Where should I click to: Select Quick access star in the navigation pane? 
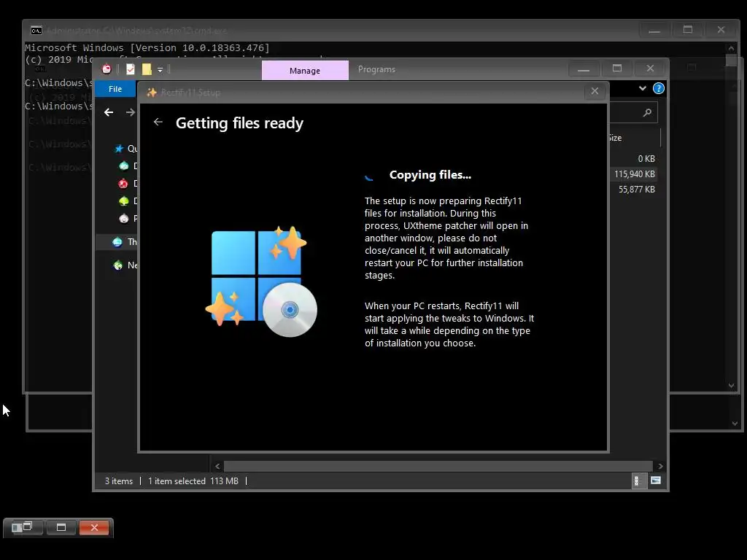tap(119, 149)
